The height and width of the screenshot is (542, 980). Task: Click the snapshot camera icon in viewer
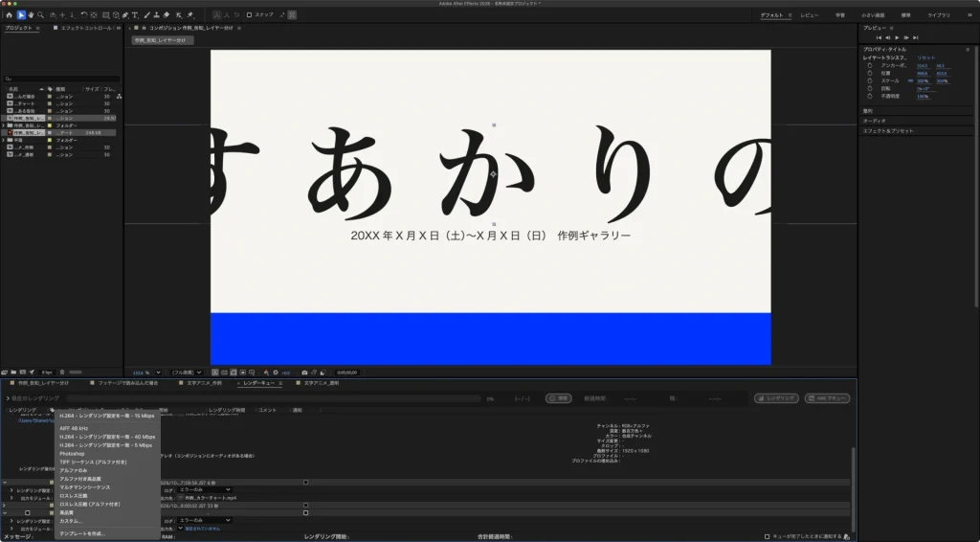[304, 373]
